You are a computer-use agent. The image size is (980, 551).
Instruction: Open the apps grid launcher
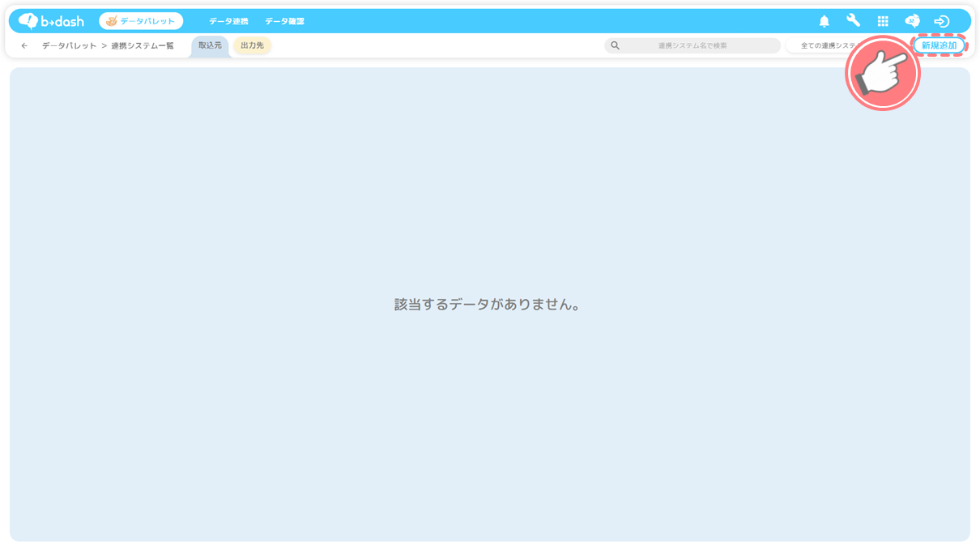point(883,21)
